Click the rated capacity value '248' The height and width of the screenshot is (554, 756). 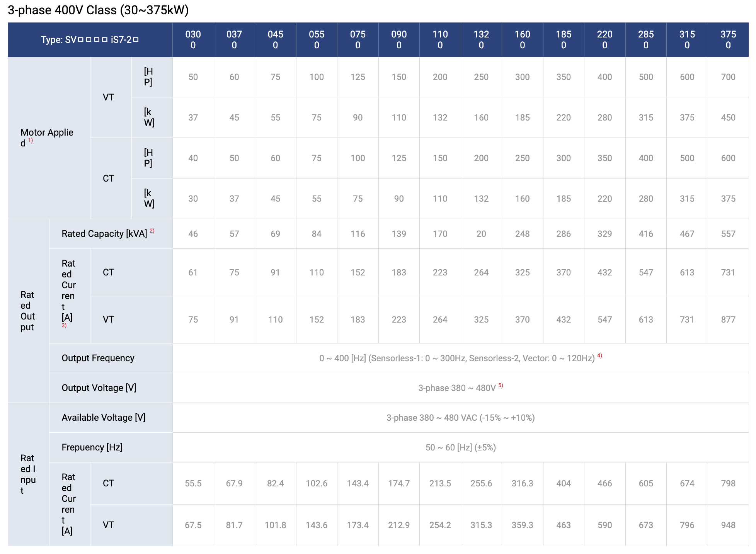coord(523,234)
